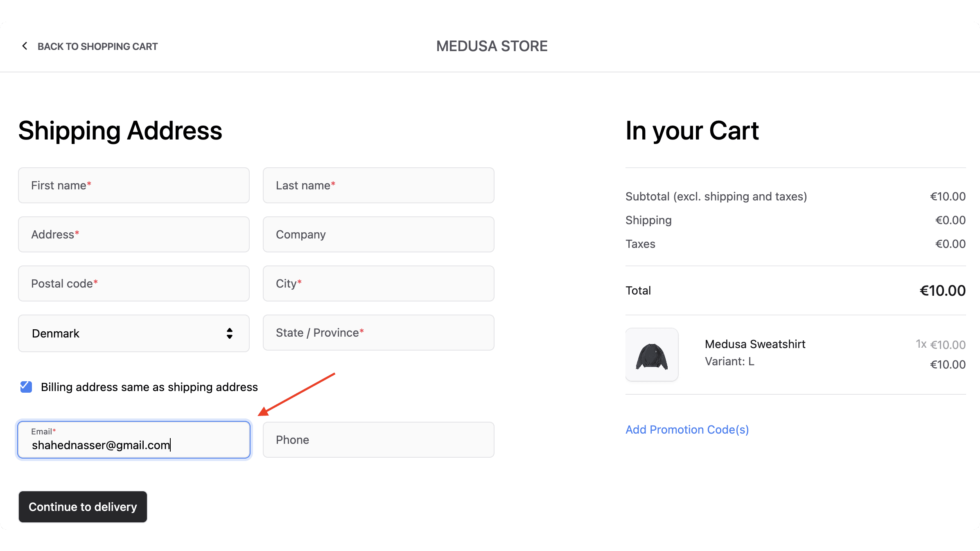Click the Shipping Address heading
This screenshot has width=980, height=551.
tap(120, 130)
